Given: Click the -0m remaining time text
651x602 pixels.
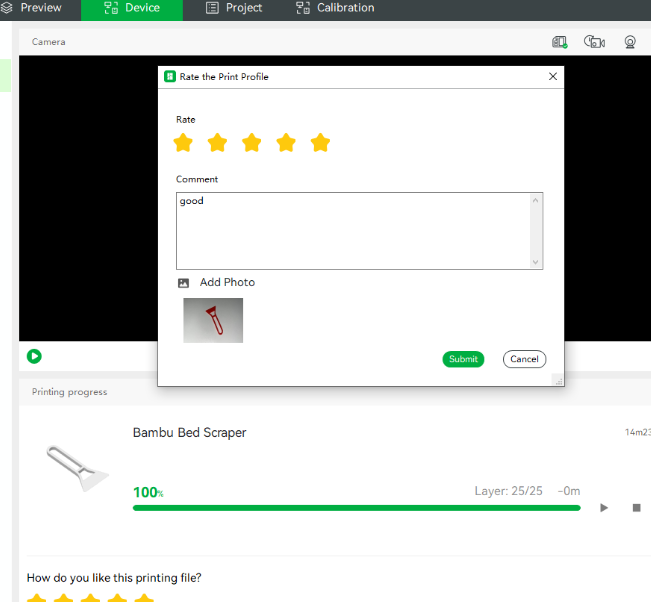Looking at the screenshot, I should (569, 491).
